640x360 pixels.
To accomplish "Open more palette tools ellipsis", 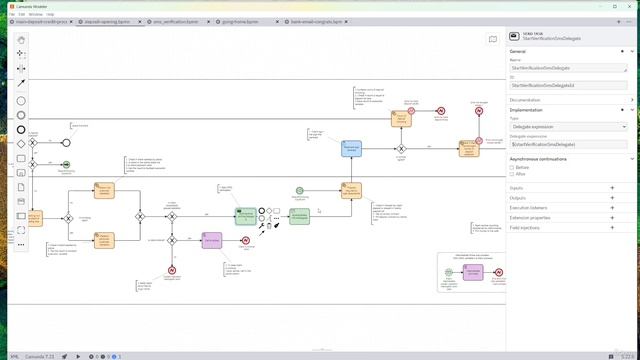I will click(21, 244).
